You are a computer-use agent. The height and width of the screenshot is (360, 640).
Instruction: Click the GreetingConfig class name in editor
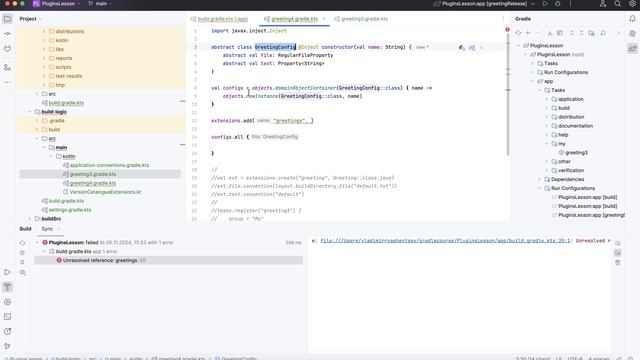[275, 47]
